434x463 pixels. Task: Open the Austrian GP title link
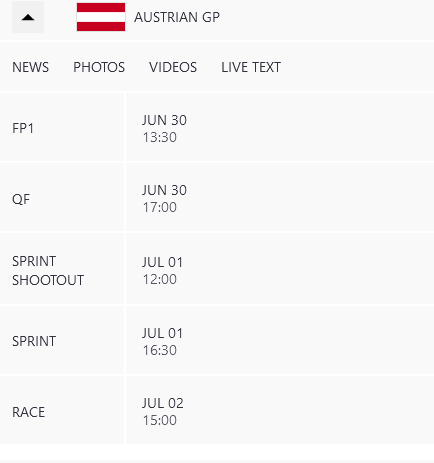pos(177,17)
